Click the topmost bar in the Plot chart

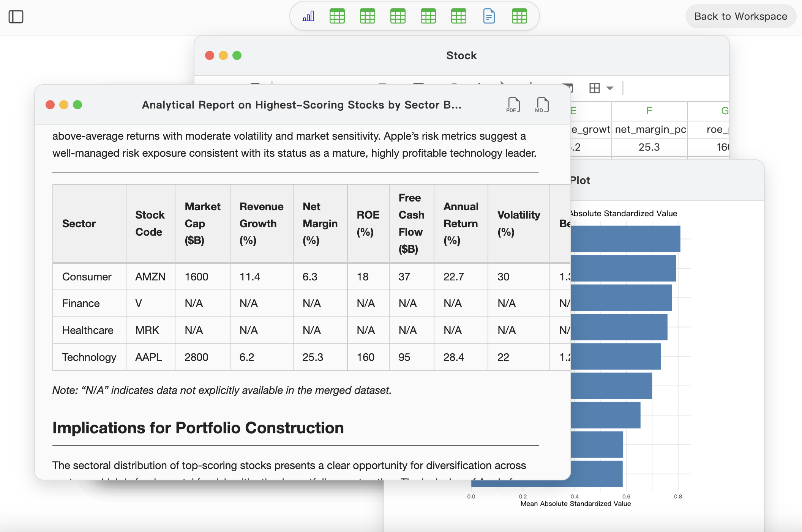[x=625, y=239]
